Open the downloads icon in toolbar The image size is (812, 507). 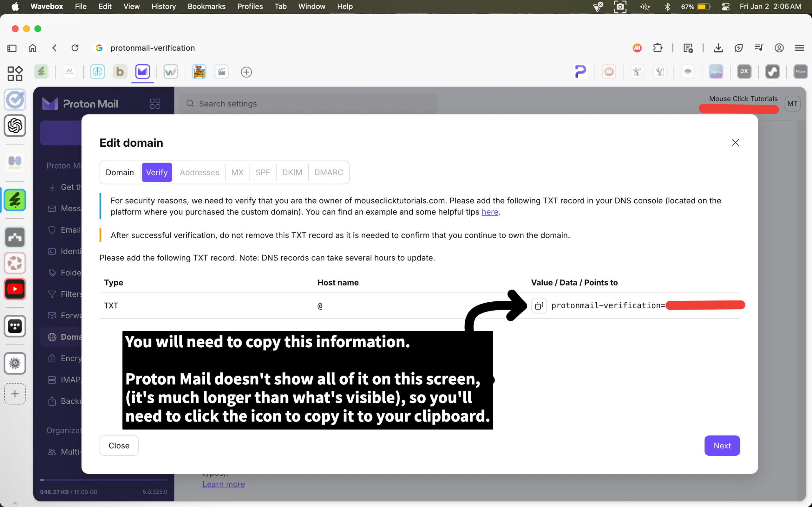tap(718, 48)
